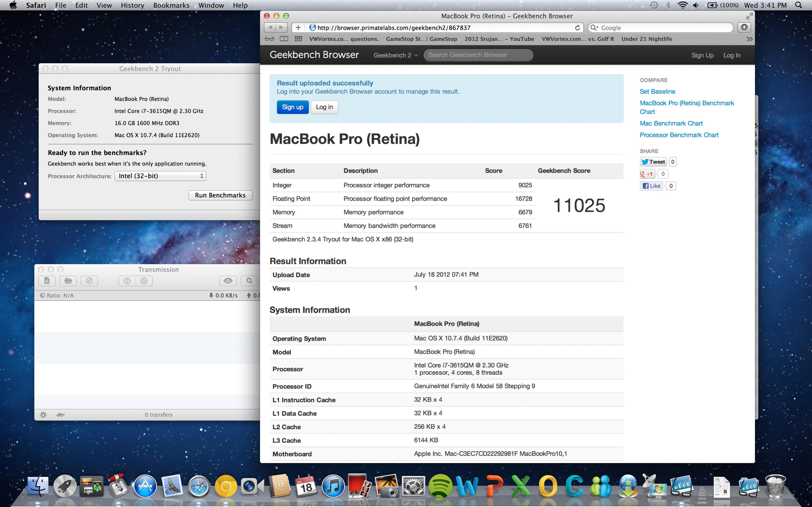Go back in Safari
The width and height of the screenshot is (812, 507).
click(x=270, y=28)
